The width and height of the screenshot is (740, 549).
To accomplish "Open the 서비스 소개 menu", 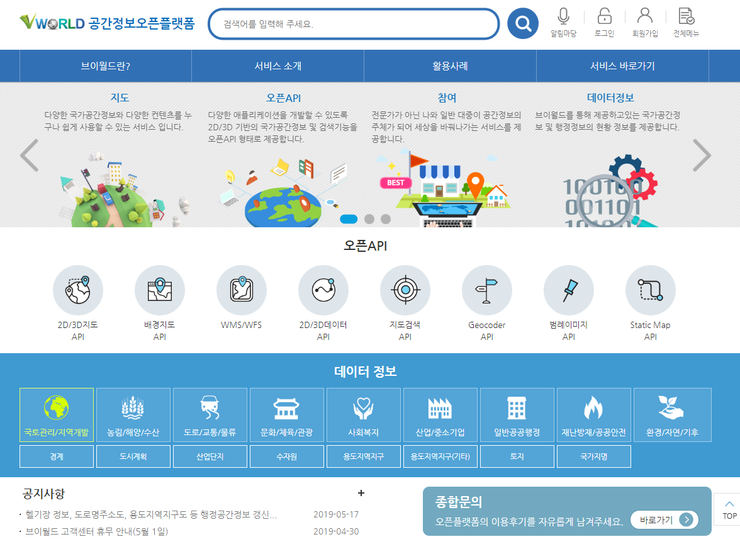I will [278, 66].
